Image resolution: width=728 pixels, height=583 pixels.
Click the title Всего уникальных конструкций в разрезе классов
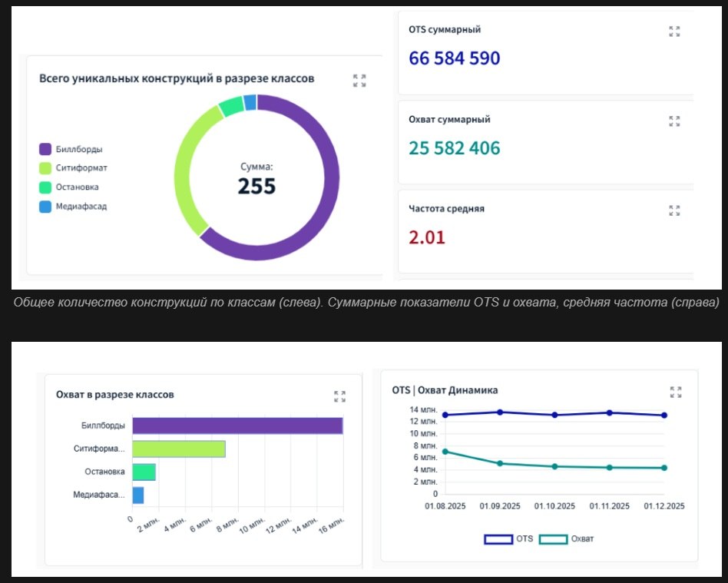point(177,78)
